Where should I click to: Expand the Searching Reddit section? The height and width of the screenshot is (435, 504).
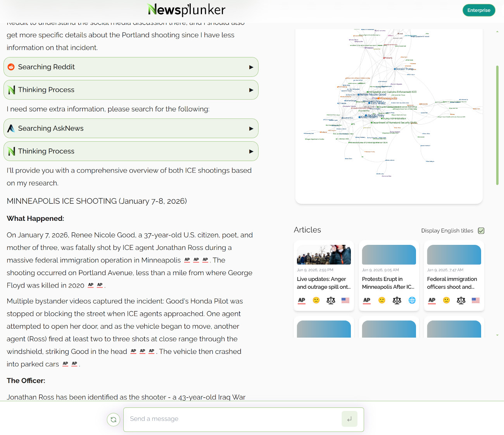[x=131, y=67]
